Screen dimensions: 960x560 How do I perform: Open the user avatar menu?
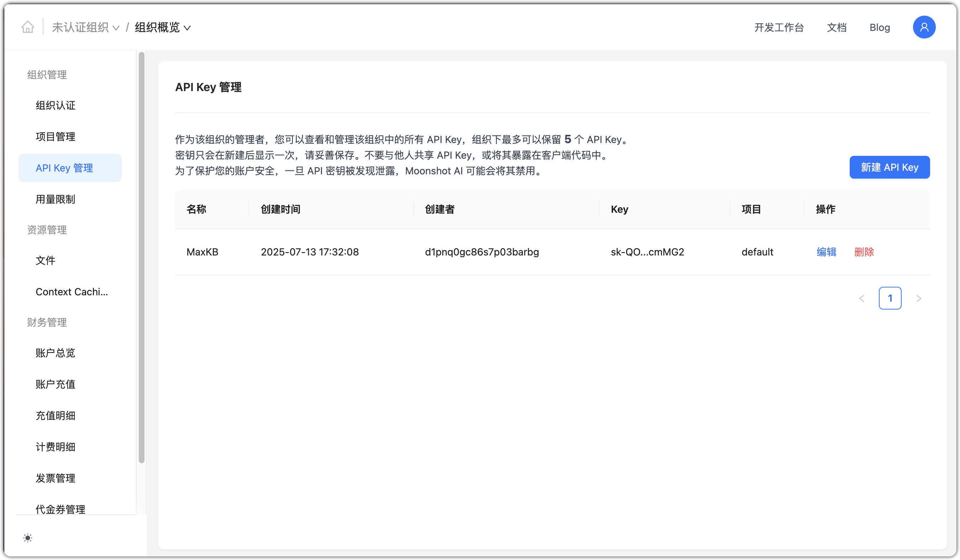point(924,27)
